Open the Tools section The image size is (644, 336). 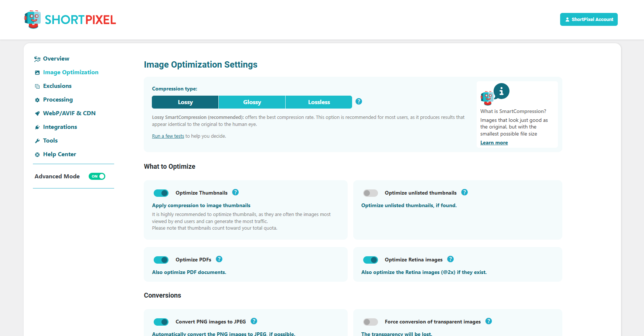tap(50, 141)
